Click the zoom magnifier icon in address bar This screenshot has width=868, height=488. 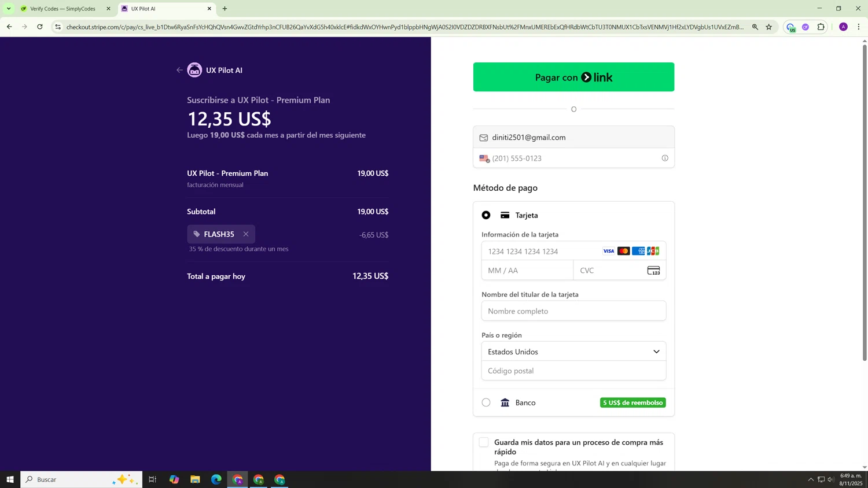pos(755,27)
